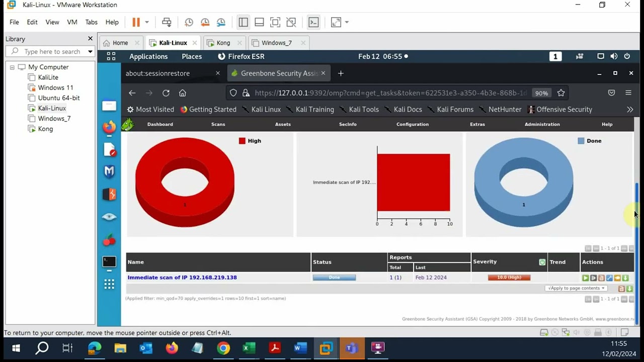The image size is (644, 362).
Task: Select KaliLite in the Library tree
Action: pos(48,77)
